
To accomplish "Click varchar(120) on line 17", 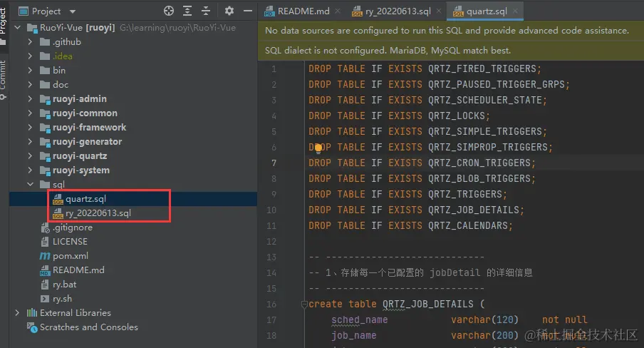I will tap(484, 319).
